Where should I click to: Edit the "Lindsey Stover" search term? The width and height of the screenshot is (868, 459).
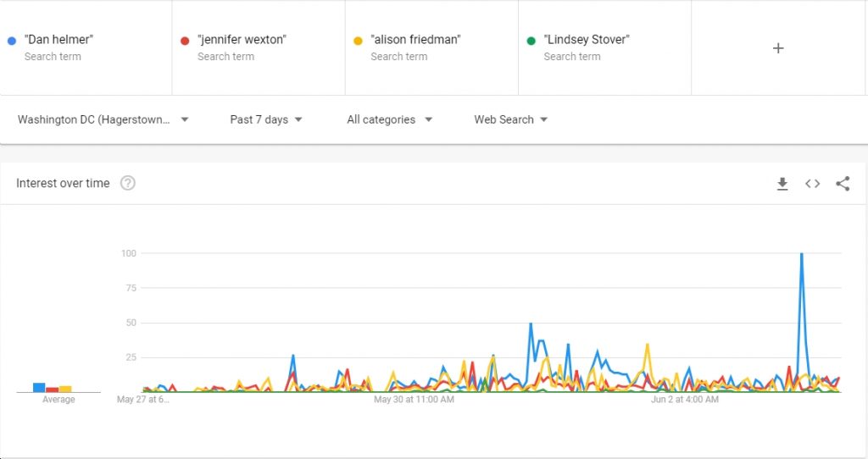(587, 39)
